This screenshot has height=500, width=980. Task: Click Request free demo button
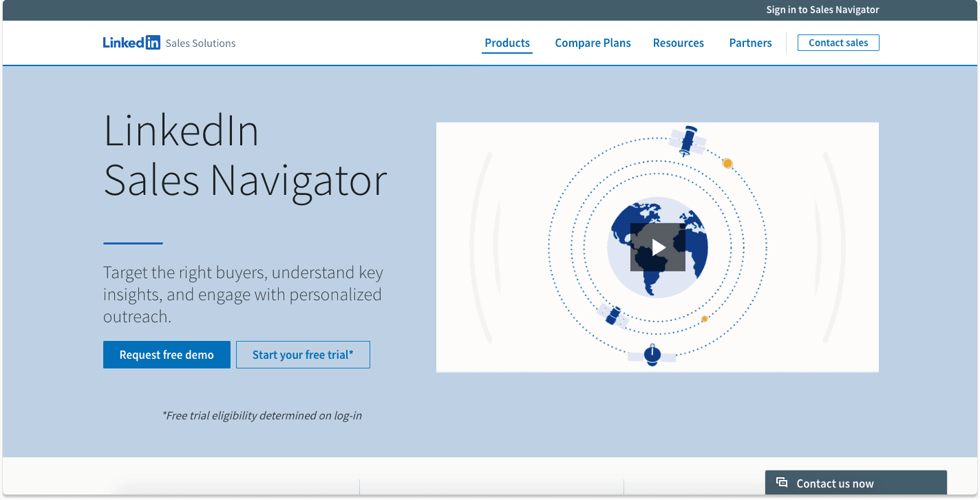click(167, 355)
